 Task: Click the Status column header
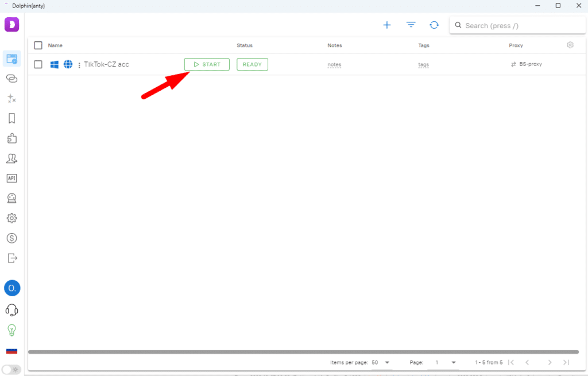(245, 45)
